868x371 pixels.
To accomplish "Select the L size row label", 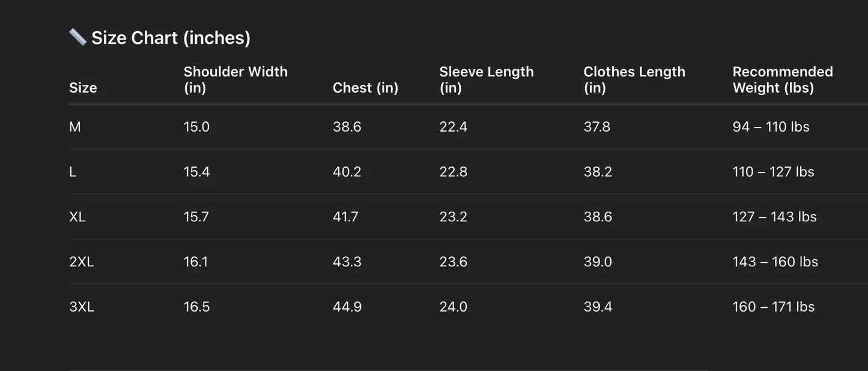I will click(x=73, y=172).
